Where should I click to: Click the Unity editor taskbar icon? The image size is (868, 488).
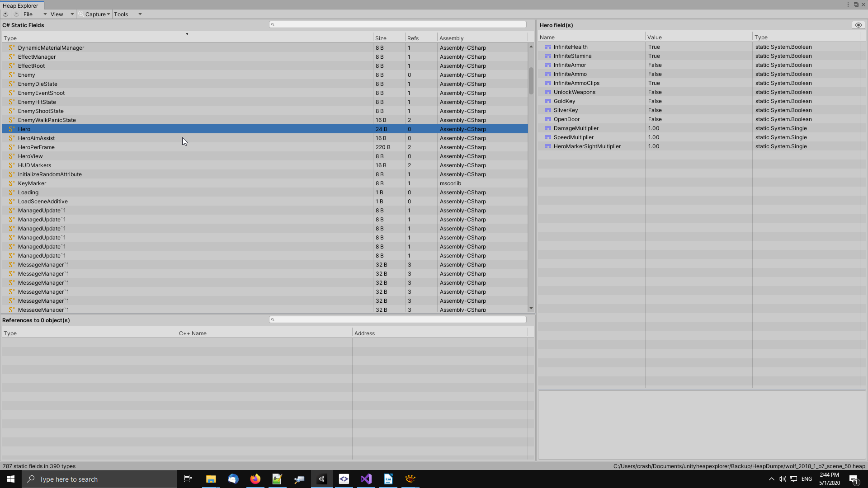322,479
